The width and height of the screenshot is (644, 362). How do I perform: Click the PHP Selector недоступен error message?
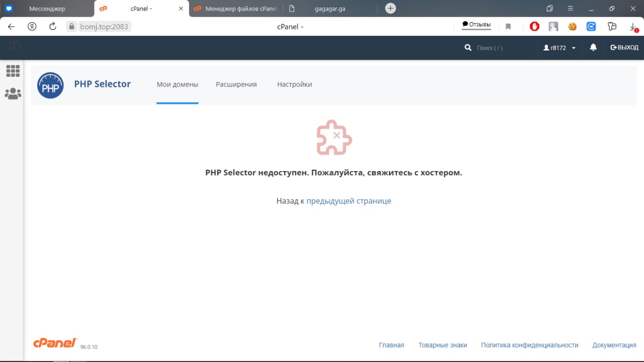334,173
